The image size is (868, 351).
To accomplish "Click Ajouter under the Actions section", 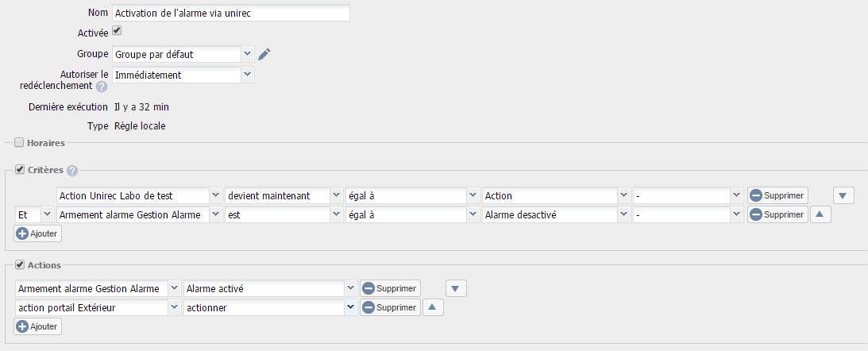I will 37,326.
